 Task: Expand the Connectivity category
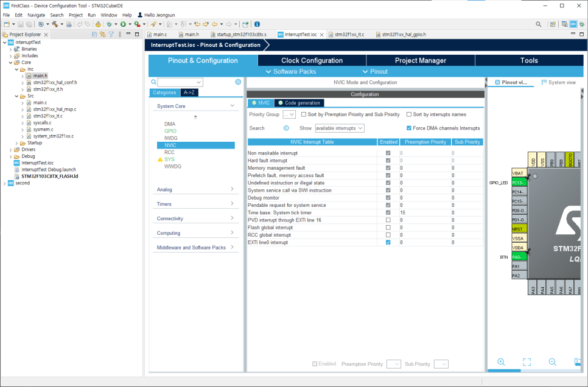point(232,218)
